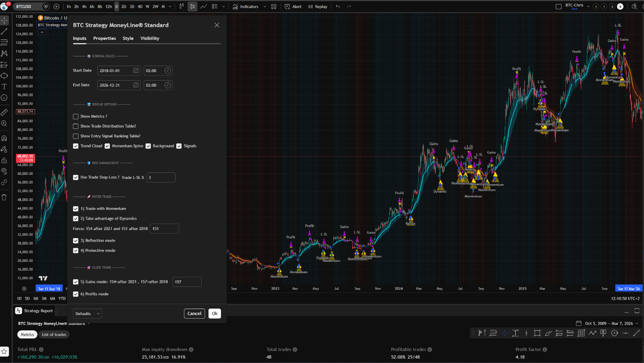The height and width of the screenshot is (363, 644).
Task: Select the crosshair cursor tool in left sidebar
Action: coord(4,20)
